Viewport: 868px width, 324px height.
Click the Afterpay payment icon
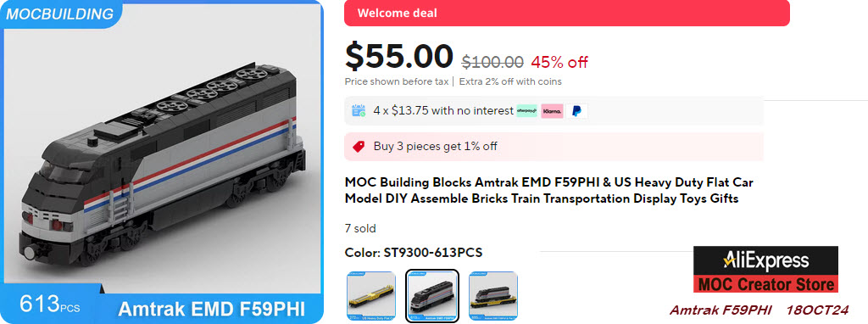click(526, 111)
